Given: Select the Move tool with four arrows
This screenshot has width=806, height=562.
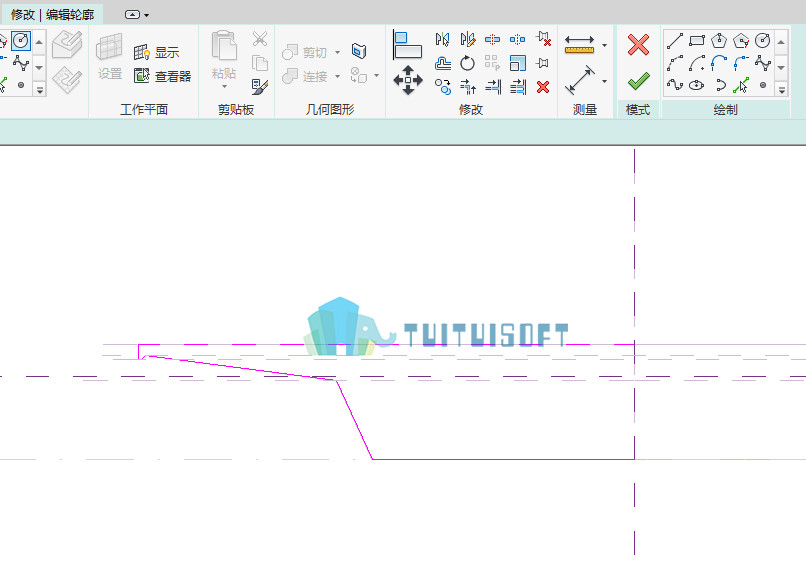Looking at the screenshot, I should click(x=408, y=80).
